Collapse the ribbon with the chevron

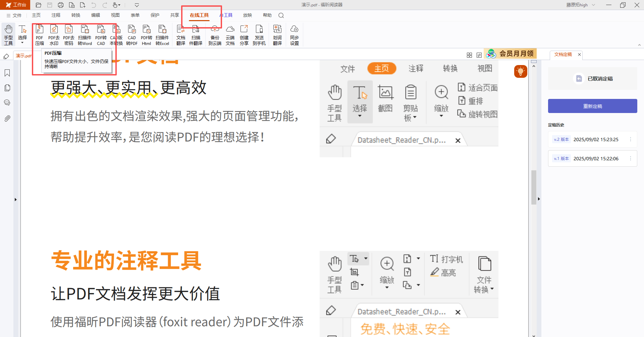639,45
